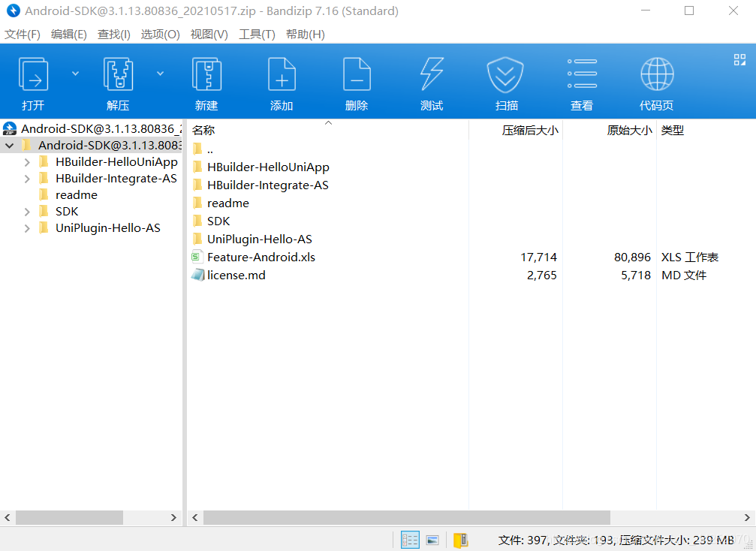This screenshot has width=756, height=551.
Task: Switch to details list view in status bar
Action: point(410,540)
